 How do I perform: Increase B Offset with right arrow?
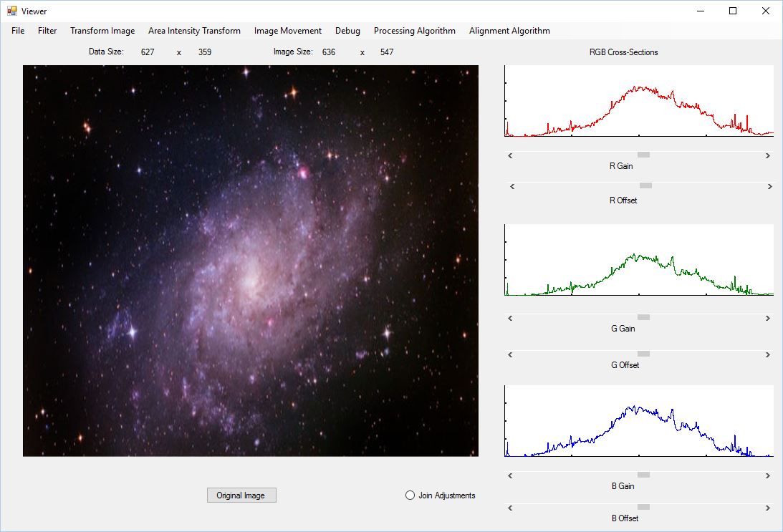pos(767,508)
